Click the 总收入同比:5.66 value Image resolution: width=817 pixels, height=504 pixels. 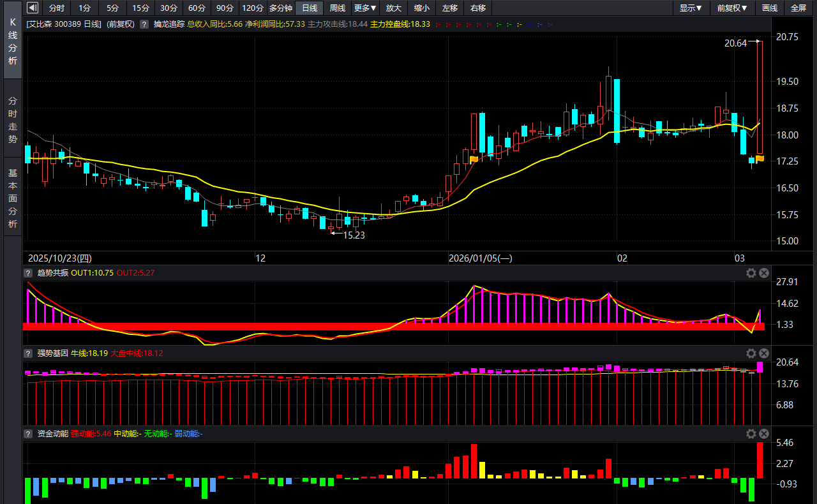pyautogui.click(x=215, y=24)
